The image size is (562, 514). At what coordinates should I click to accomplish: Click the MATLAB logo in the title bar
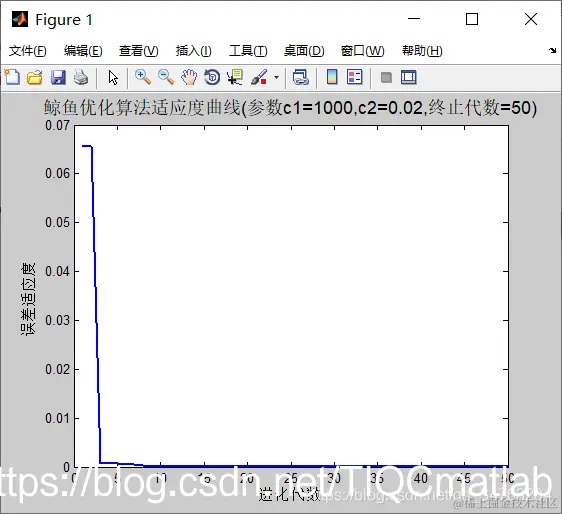(x=20, y=19)
